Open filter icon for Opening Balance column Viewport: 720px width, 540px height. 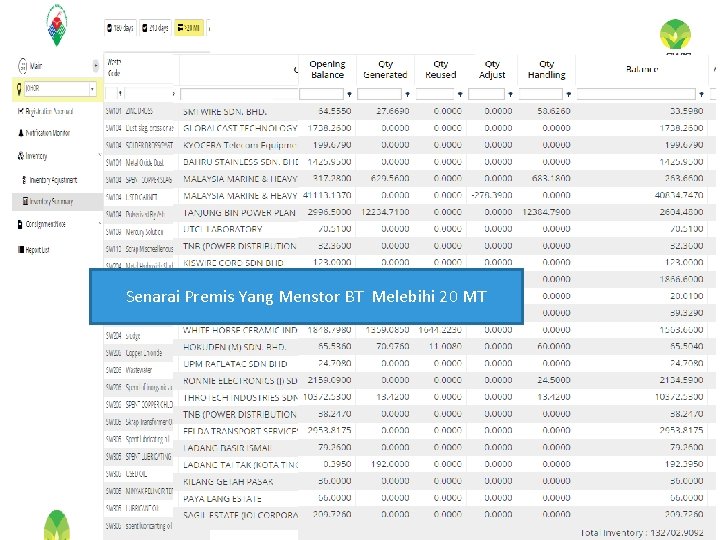(x=349, y=94)
